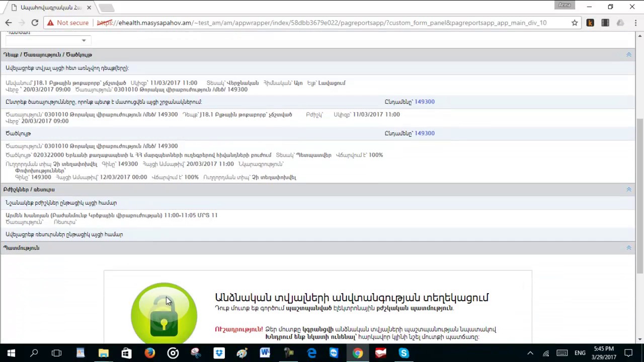Open the Chrome three-dot menu

pyautogui.click(x=635, y=23)
